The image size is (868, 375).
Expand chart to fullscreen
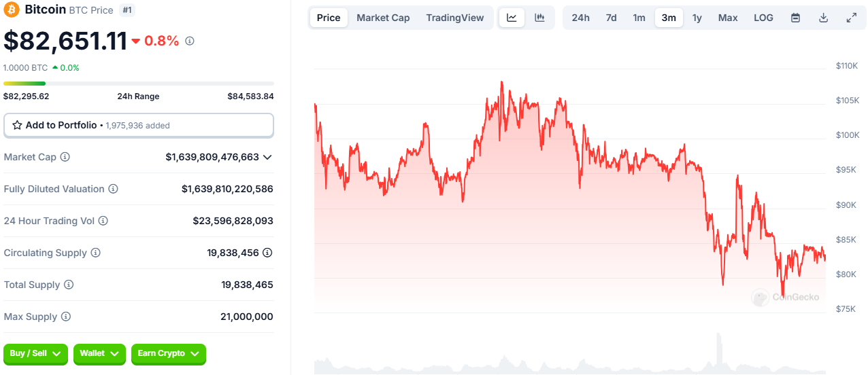[x=851, y=18]
